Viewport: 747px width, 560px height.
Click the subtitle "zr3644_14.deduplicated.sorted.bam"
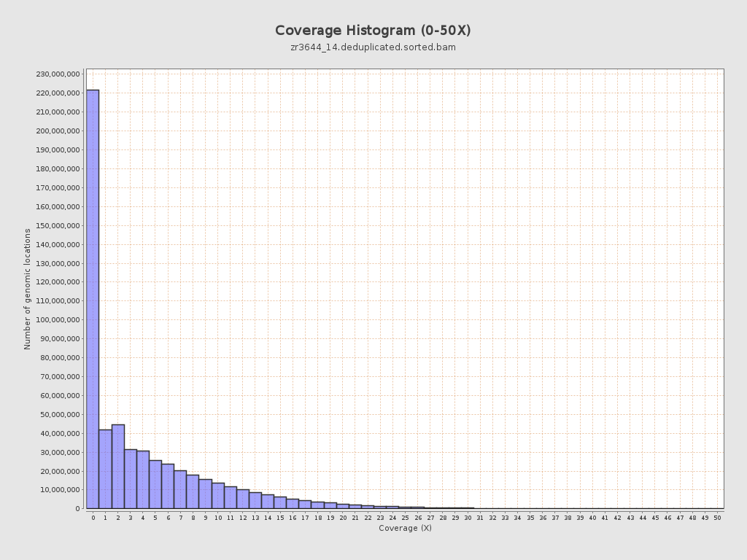click(373, 47)
